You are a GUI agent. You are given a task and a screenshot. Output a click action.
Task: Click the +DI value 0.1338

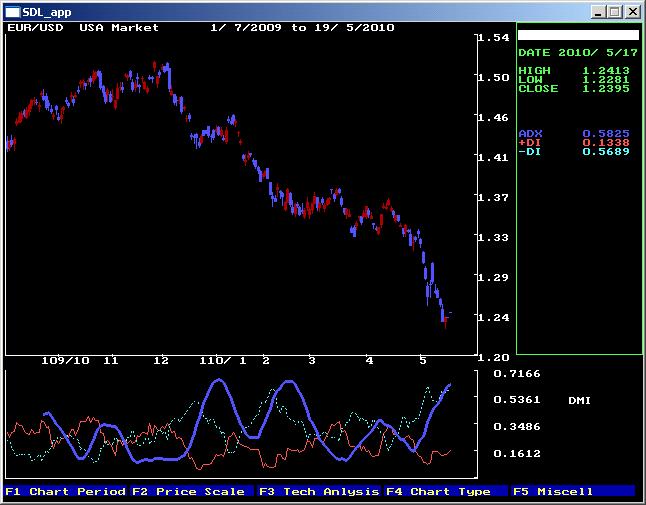point(606,143)
